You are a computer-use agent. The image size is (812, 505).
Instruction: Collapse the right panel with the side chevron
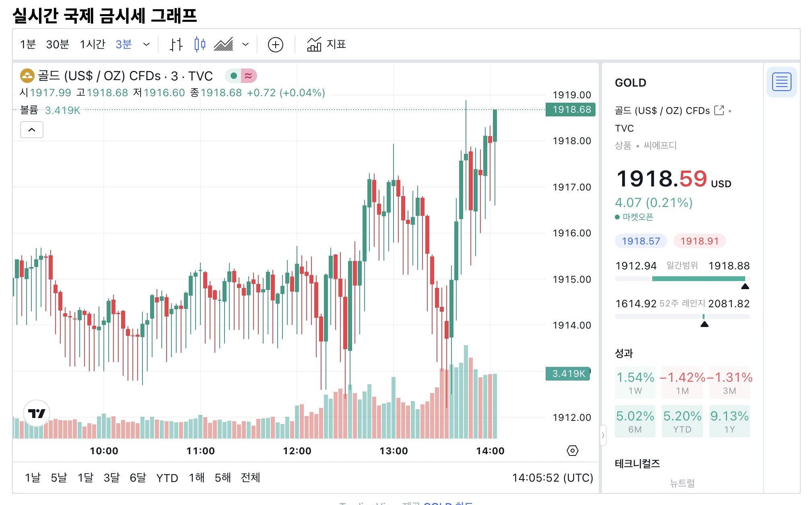click(x=603, y=435)
